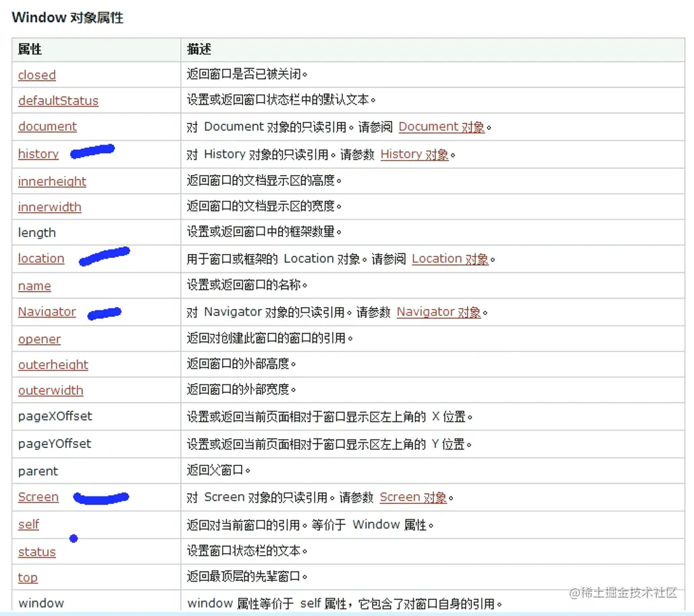This screenshot has width=694, height=616.
Task: Open the closed property link
Action: point(36,75)
